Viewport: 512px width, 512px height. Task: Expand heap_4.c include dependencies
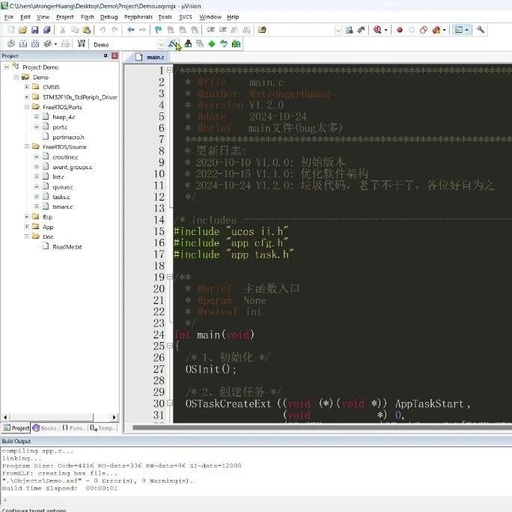click(x=37, y=117)
